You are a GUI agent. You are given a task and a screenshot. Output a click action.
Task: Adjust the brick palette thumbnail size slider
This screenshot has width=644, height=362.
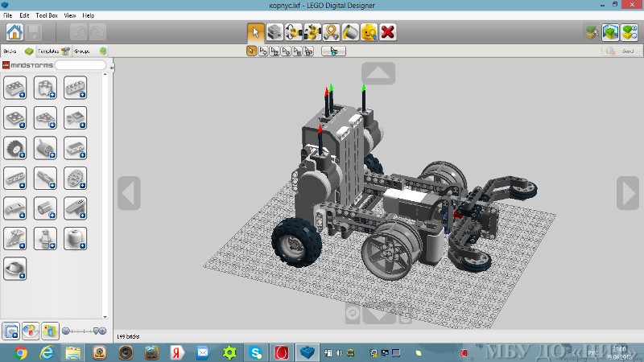pyautogui.click(x=85, y=331)
